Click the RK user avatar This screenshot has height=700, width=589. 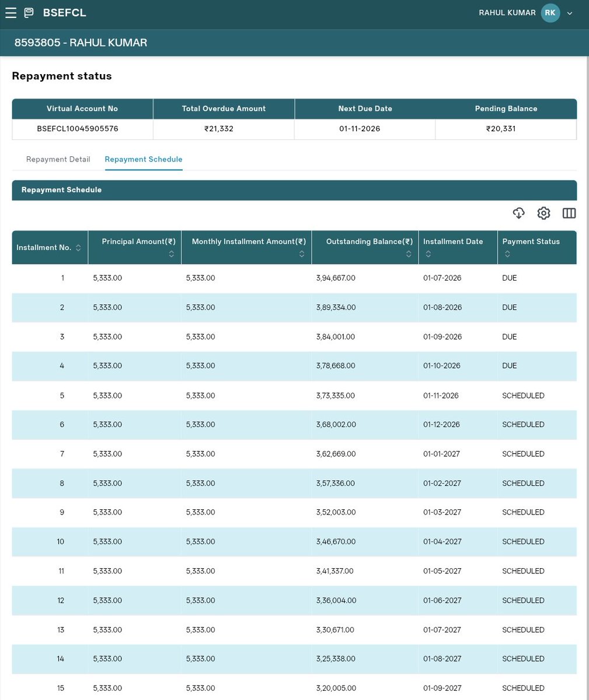tap(550, 13)
